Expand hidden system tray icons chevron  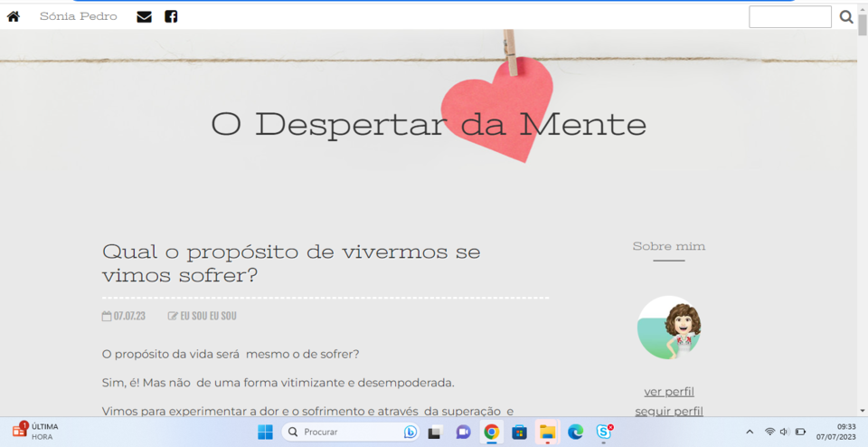click(x=750, y=432)
